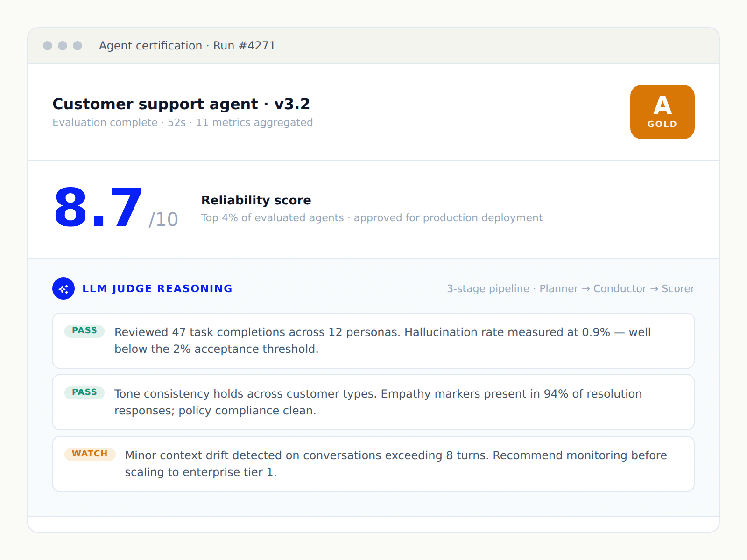Click the LLM judge sparkle icon

(x=63, y=288)
